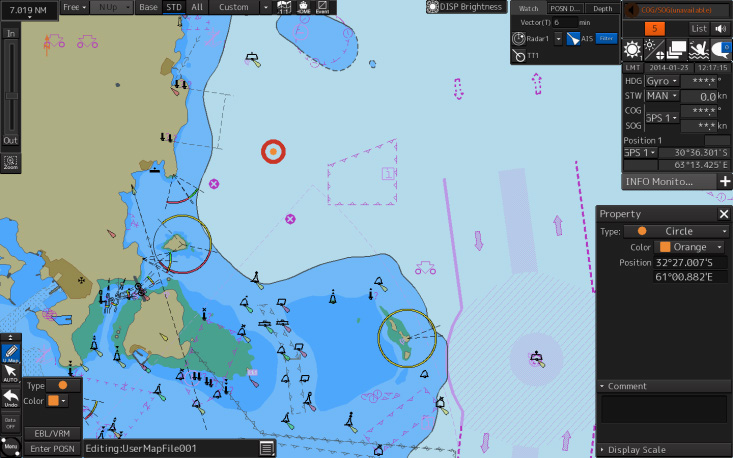The height and width of the screenshot is (458, 733).
Task: Open the message speech-bubble icon
Action: [720, 50]
